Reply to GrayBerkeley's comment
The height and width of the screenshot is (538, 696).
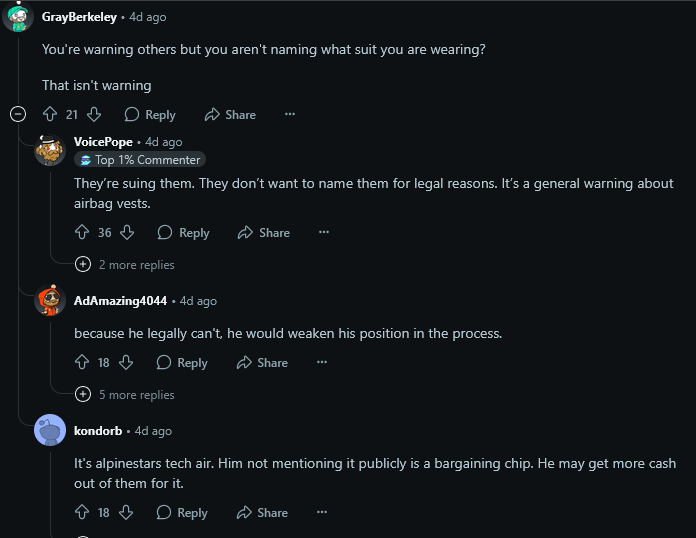(150, 114)
